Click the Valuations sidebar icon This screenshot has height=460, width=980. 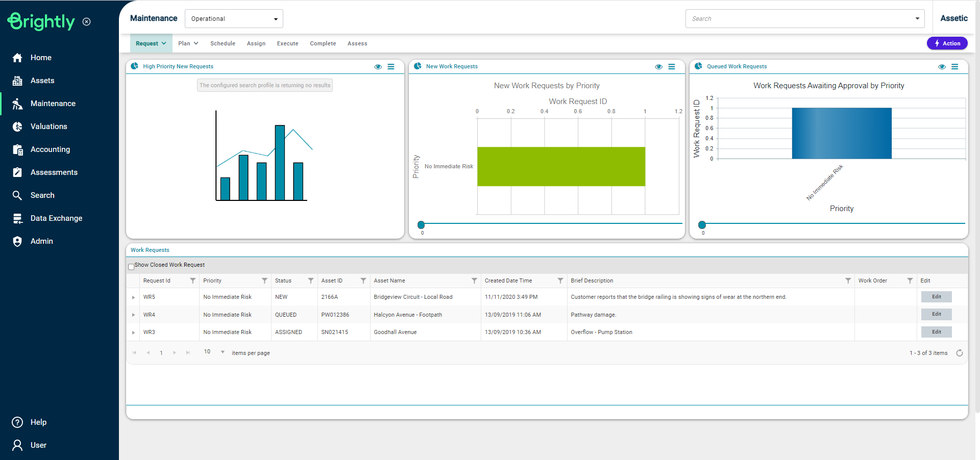(x=17, y=126)
